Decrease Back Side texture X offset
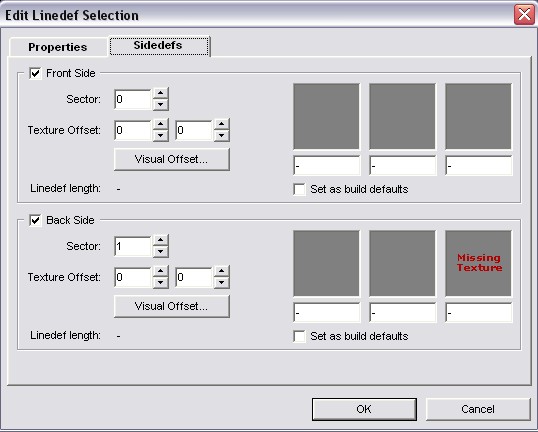The image size is (538, 432). (161, 282)
